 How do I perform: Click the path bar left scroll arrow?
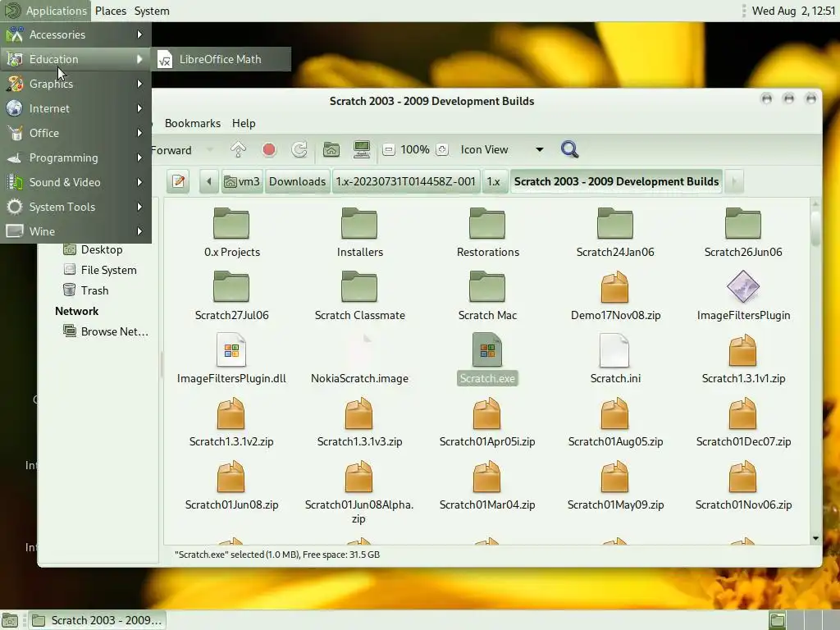pos(209,181)
